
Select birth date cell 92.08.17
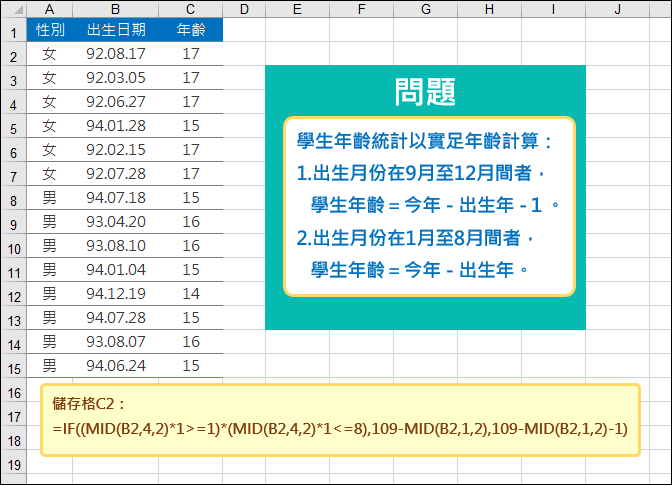tap(115, 54)
